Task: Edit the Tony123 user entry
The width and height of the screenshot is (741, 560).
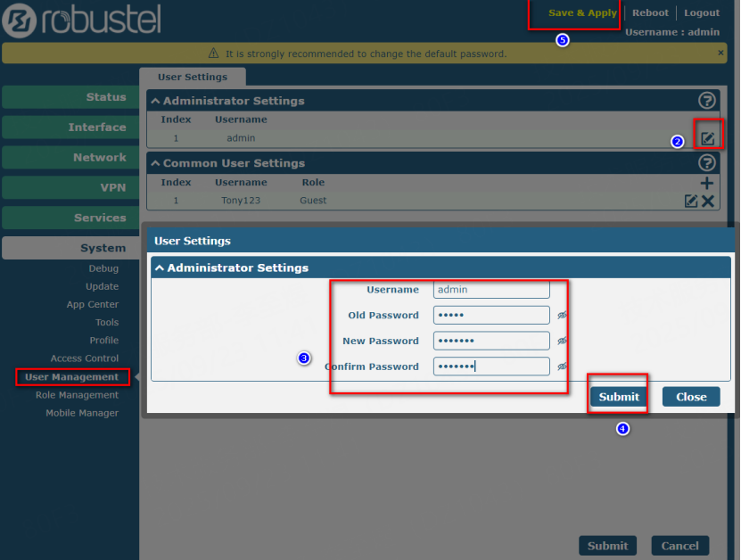Action: 690,201
